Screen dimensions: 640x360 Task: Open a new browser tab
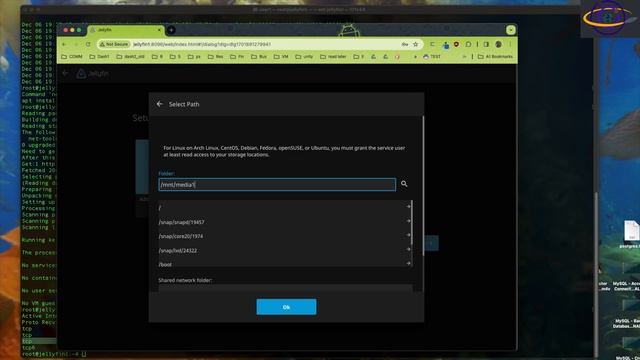click(171, 30)
